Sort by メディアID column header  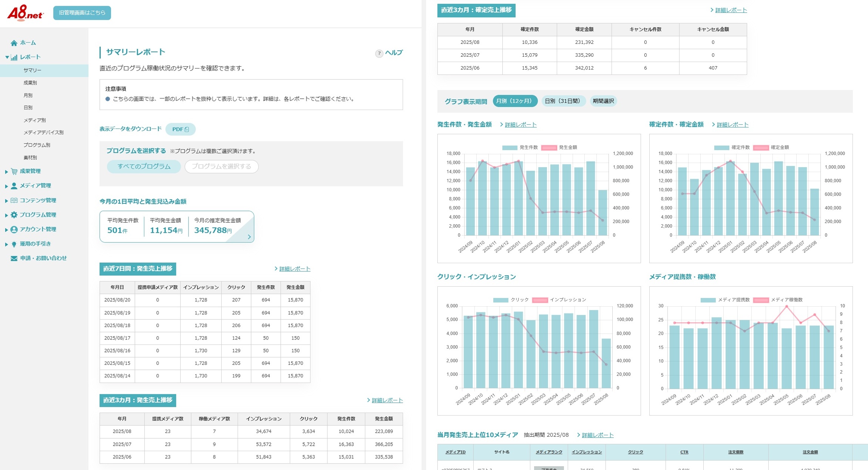click(455, 452)
